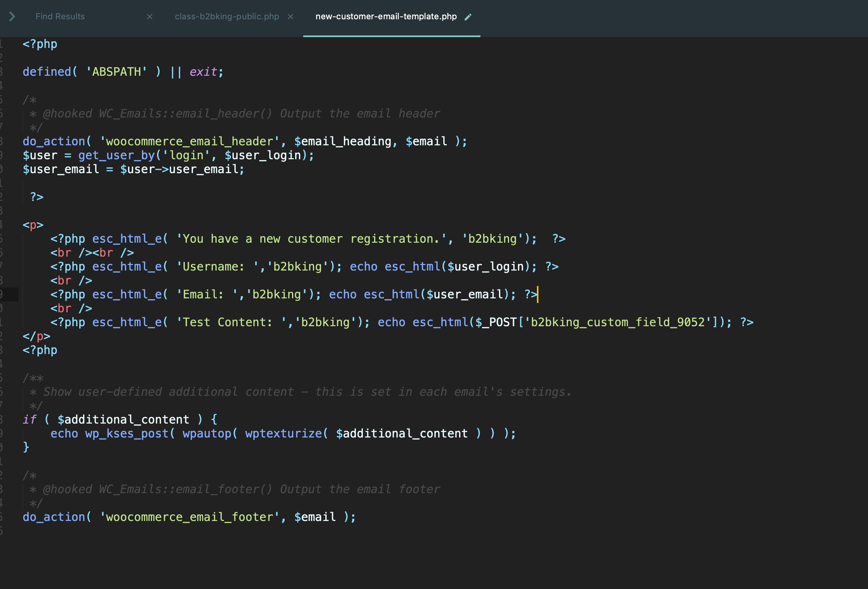Click the closing </p> tag
The height and width of the screenshot is (589, 868).
coord(36,336)
